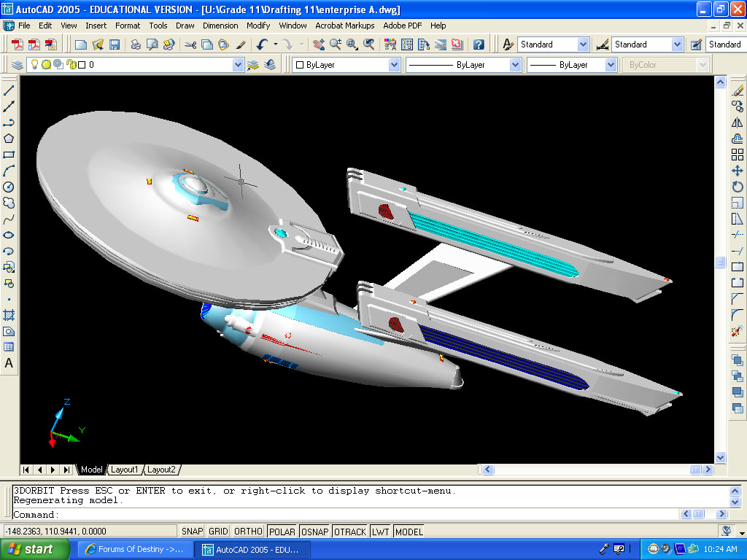This screenshot has width=747, height=560.
Task: Select the Explode modify tool
Action: point(738,331)
